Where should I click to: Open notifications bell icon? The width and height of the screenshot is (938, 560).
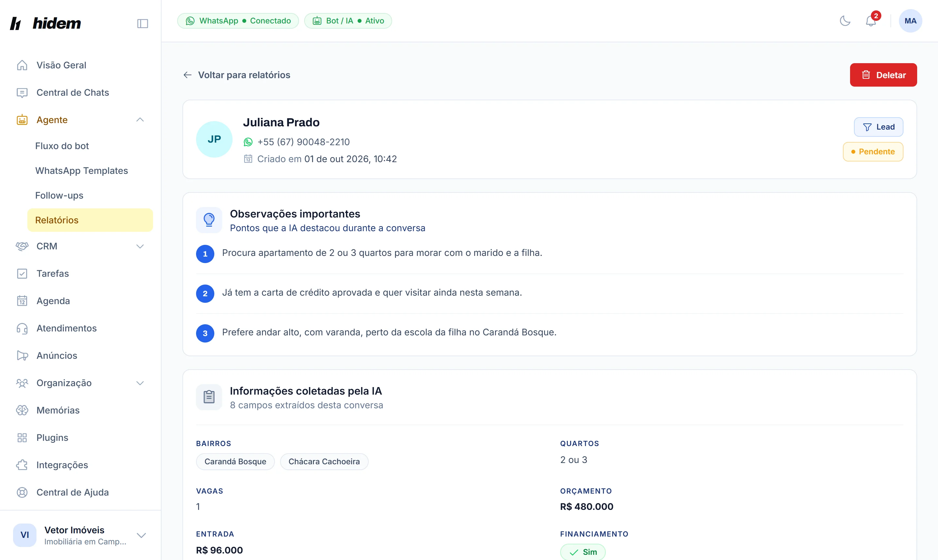pos(871,21)
